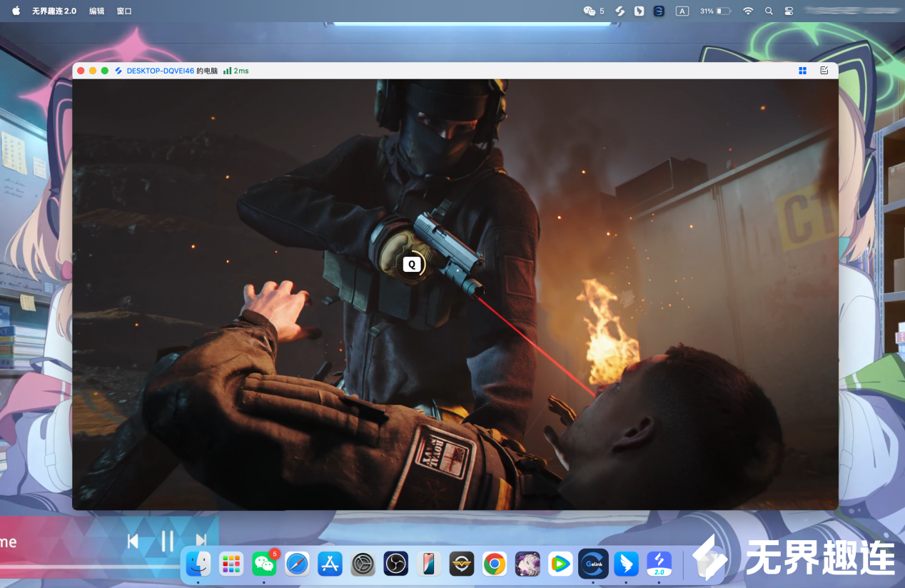
Task: Click the WeChat menu bar status icon
Action: tap(590, 11)
